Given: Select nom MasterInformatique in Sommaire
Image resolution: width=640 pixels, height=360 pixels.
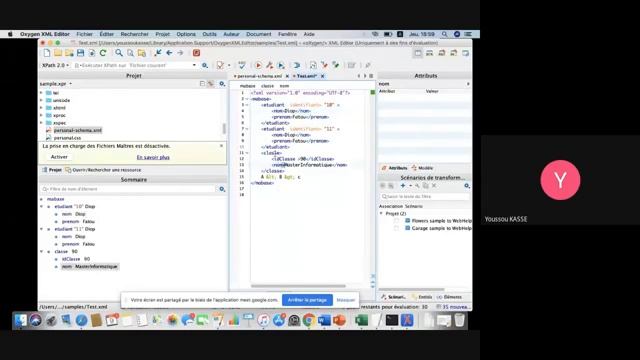Looking at the screenshot, I should (90, 267).
